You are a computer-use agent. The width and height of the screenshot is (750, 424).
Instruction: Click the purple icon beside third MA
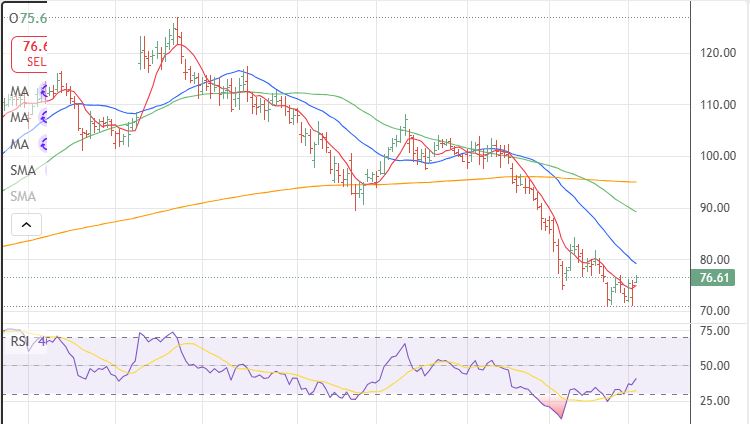(43, 145)
